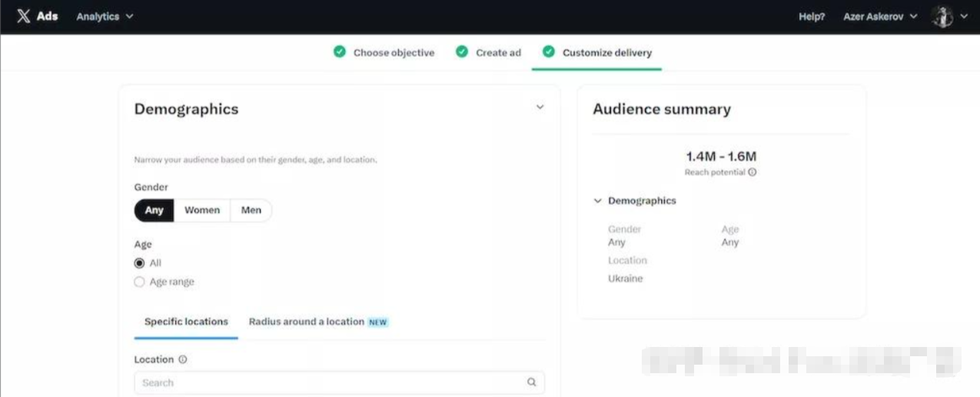Screen dimensions: 980x397
Task: Click the X Ads logo
Action: 37,16
